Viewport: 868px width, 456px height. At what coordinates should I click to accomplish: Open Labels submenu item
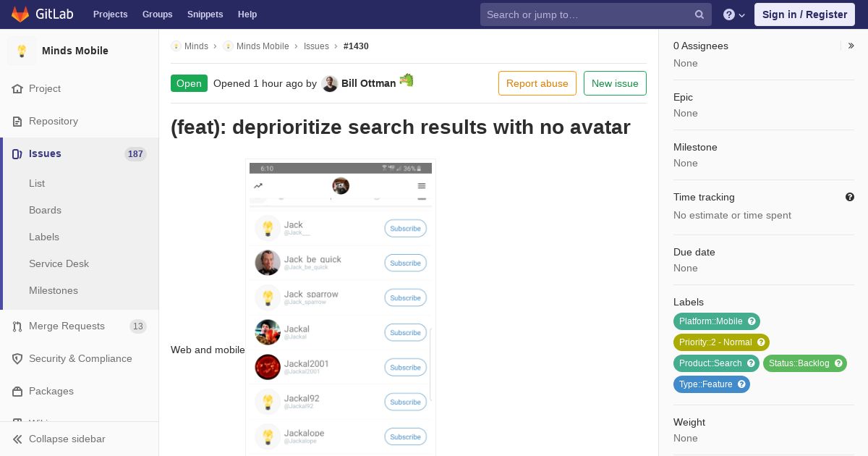pos(44,237)
